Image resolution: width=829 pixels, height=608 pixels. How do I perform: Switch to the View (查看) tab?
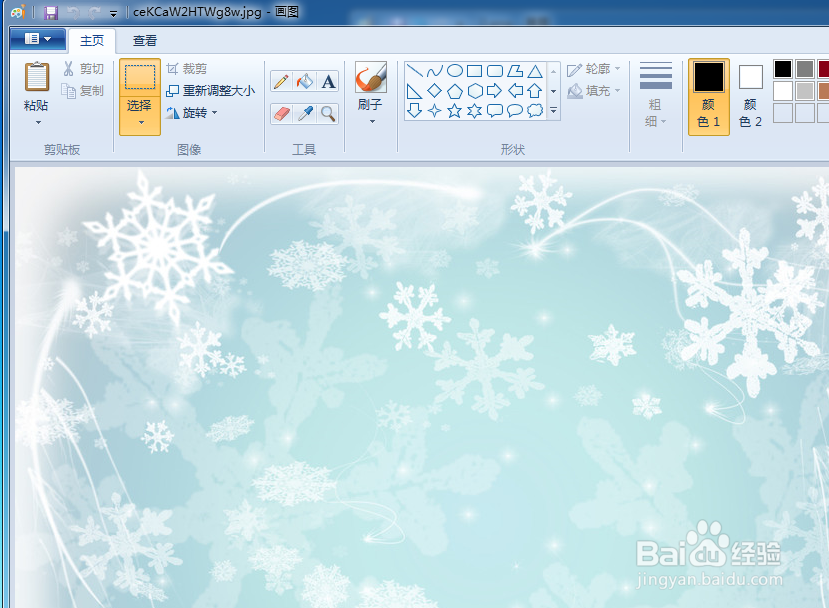(x=145, y=41)
